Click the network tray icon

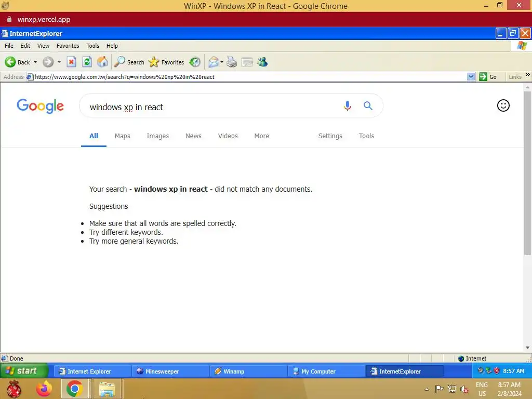(451, 389)
